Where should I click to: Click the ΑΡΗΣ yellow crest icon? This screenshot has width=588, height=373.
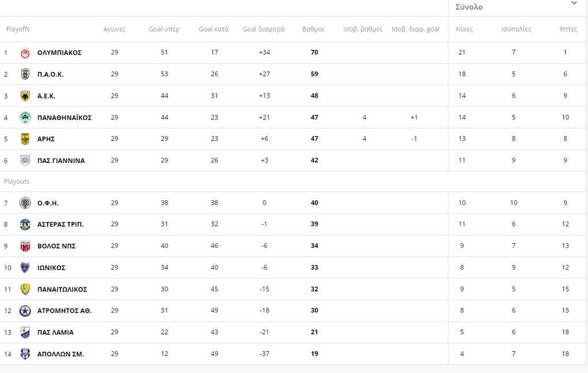pyautogui.click(x=25, y=139)
